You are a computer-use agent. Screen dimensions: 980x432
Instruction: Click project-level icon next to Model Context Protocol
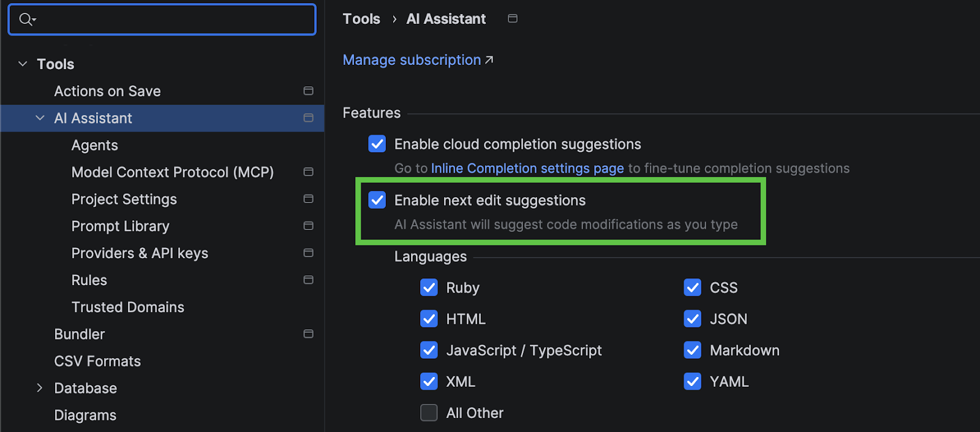coord(308,172)
